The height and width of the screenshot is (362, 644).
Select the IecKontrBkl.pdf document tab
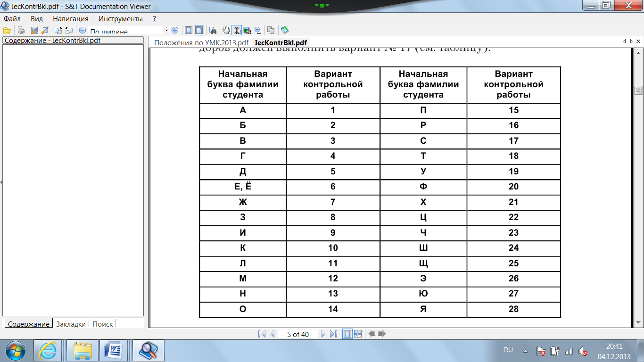[x=281, y=43]
